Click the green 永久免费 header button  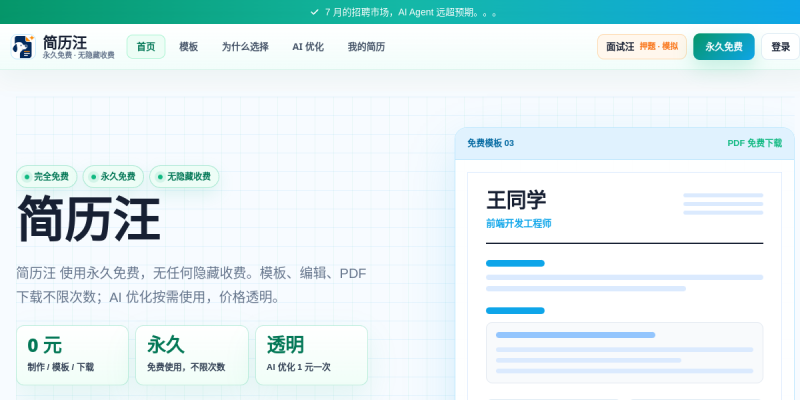pyautogui.click(x=723, y=47)
